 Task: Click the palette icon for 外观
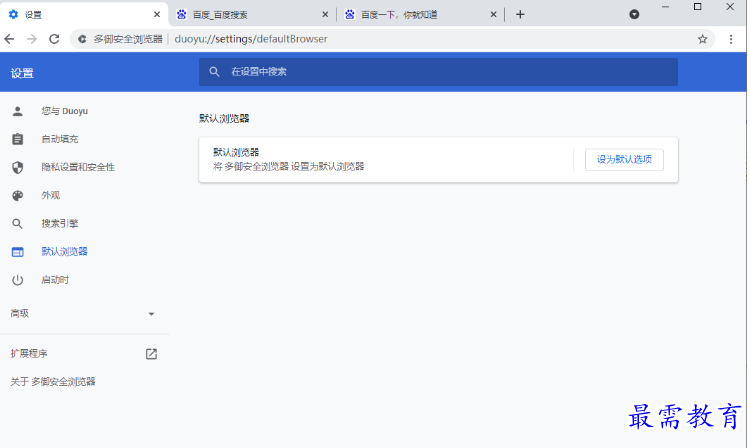click(18, 196)
